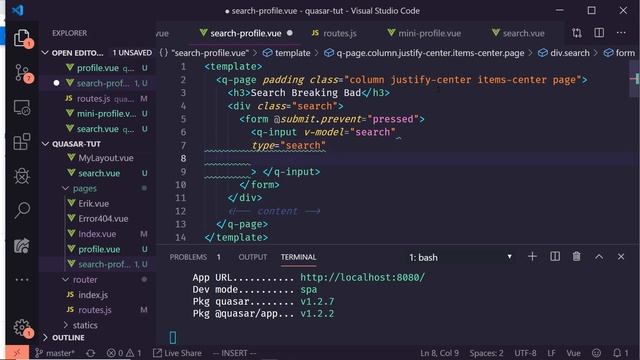Viewport: 640px width, 360px height.
Task: Switch to the search-profile.vue tab
Action: point(246,33)
